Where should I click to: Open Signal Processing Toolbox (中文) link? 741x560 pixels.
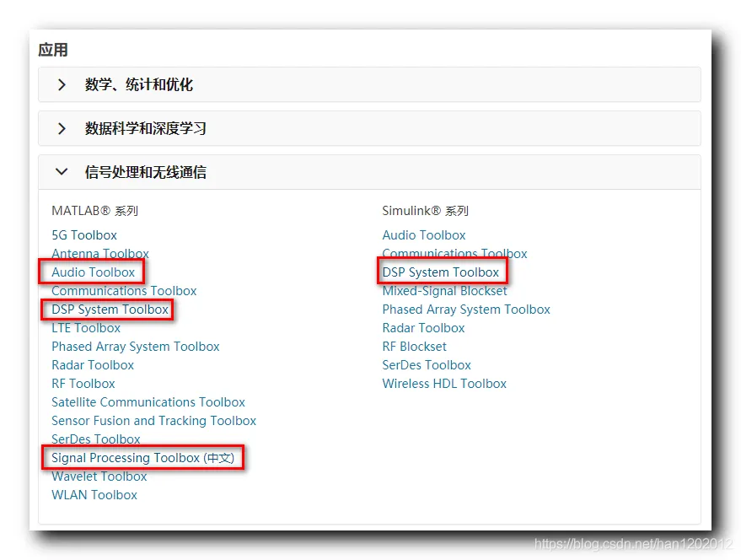(x=142, y=458)
